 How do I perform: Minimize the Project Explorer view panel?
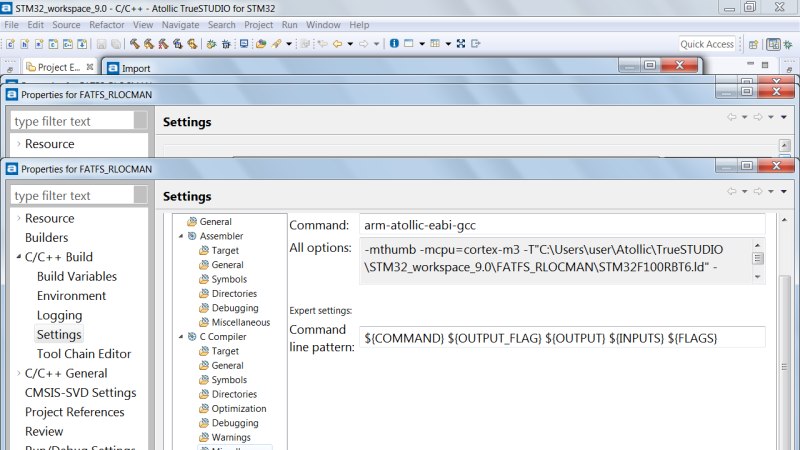point(750,64)
